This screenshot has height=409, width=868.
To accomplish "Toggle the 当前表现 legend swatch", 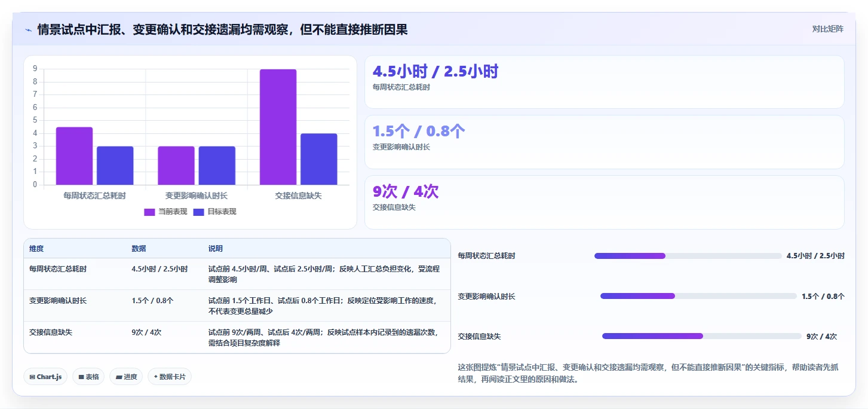I will tap(150, 212).
